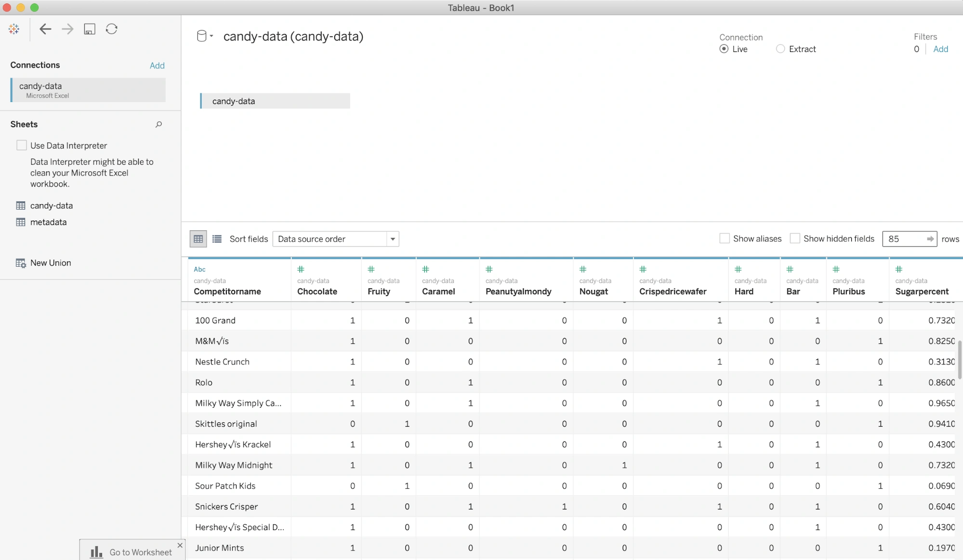Click the Save disk icon

tap(90, 29)
